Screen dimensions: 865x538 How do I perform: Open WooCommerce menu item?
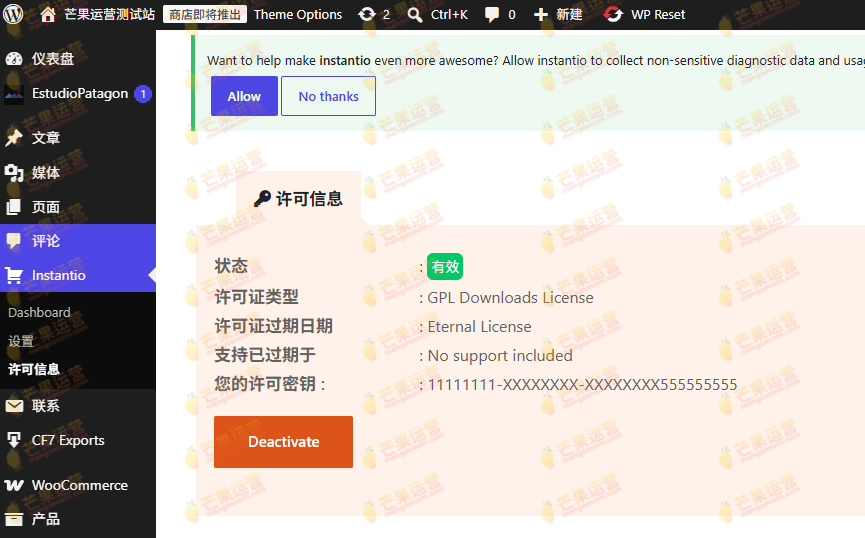(x=78, y=485)
